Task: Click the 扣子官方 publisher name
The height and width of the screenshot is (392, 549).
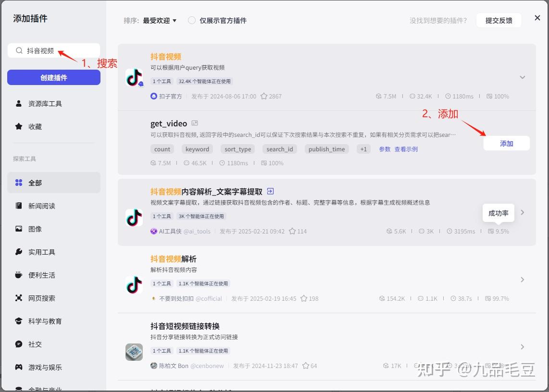Action: tap(171, 96)
